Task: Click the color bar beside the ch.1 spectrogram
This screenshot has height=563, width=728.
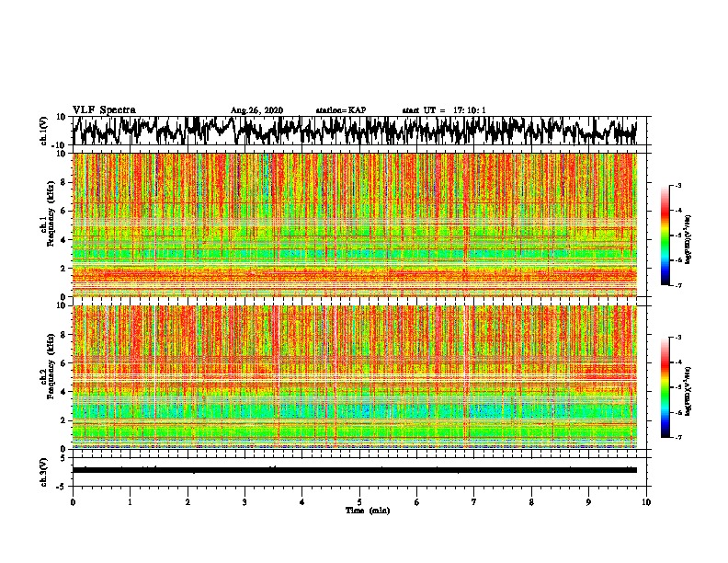Action: (x=665, y=236)
